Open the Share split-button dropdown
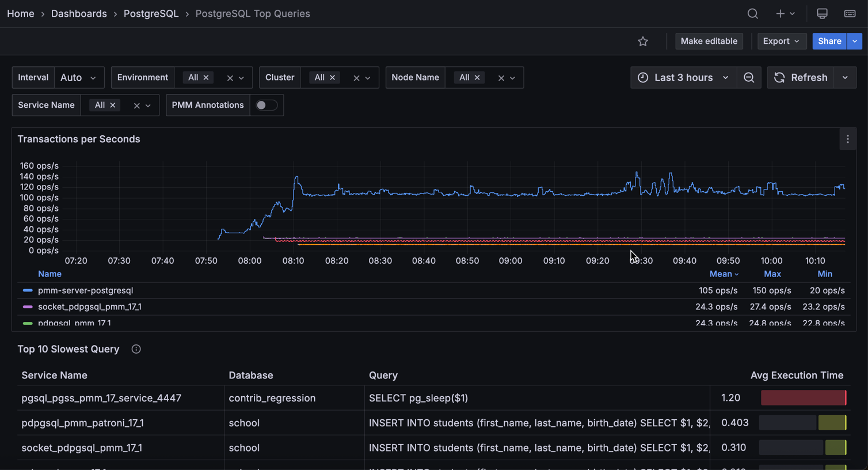Viewport: 868px width, 470px height. coord(855,41)
